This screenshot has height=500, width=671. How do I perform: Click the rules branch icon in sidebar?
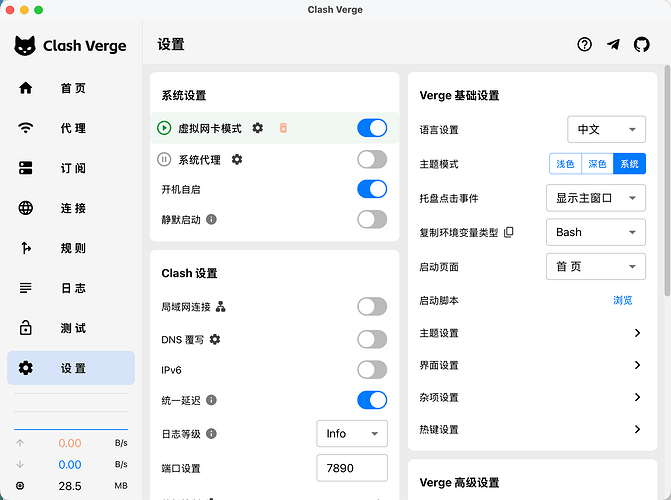tap(26, 248)
